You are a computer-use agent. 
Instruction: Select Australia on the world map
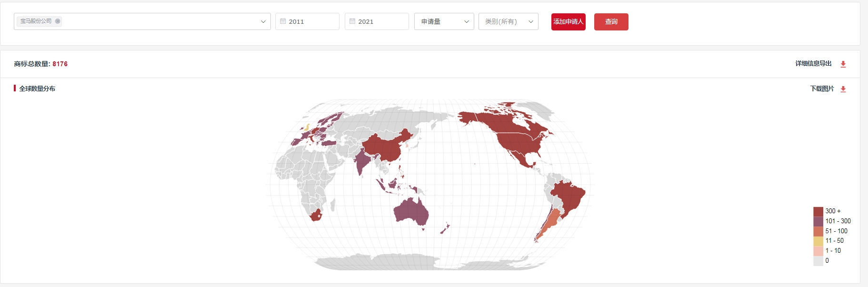[x=412, y=212]
